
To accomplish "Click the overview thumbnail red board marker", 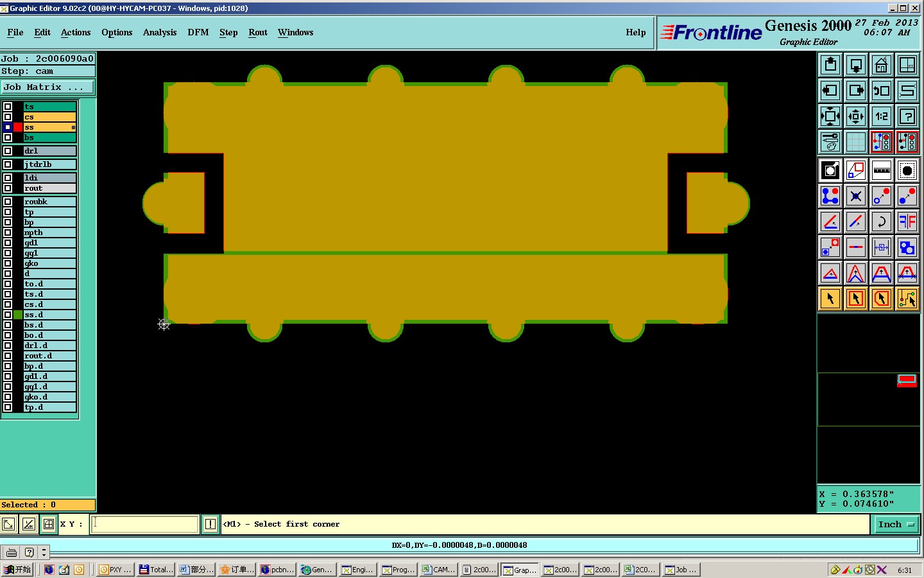I will (x=907, y=381).
